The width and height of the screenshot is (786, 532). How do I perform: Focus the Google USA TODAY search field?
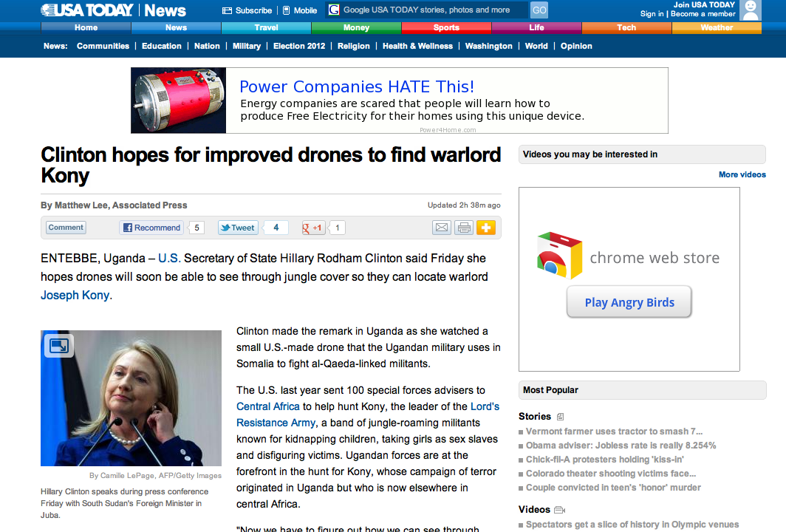point(434,10)
